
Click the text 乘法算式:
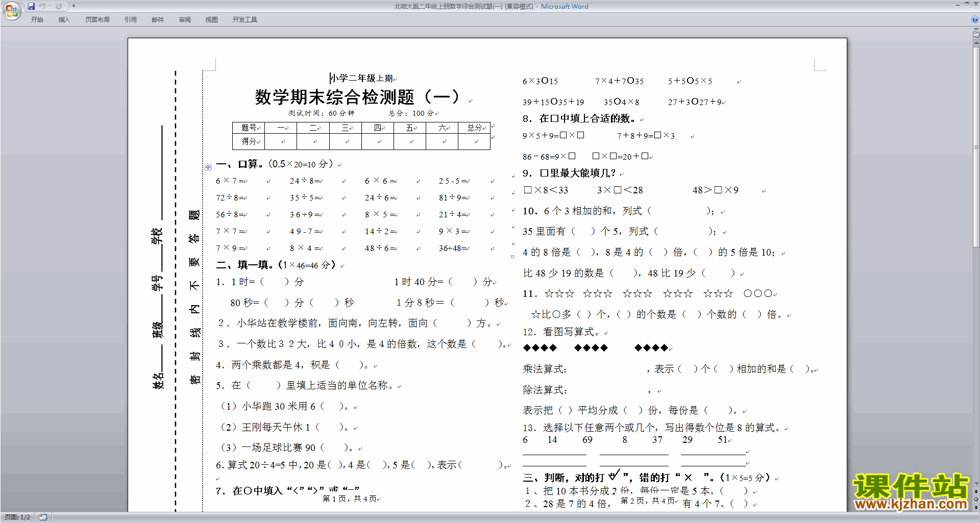(545, 369)
